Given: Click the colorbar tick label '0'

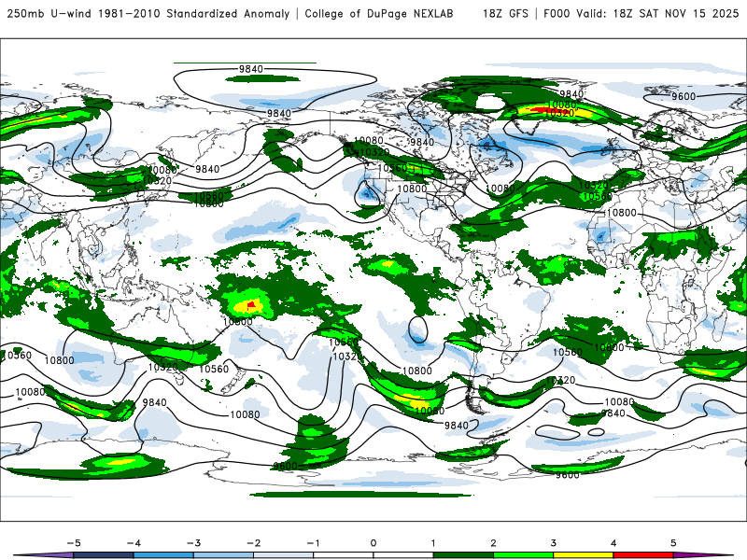Looking at the screenshot, I should point(373,543).
